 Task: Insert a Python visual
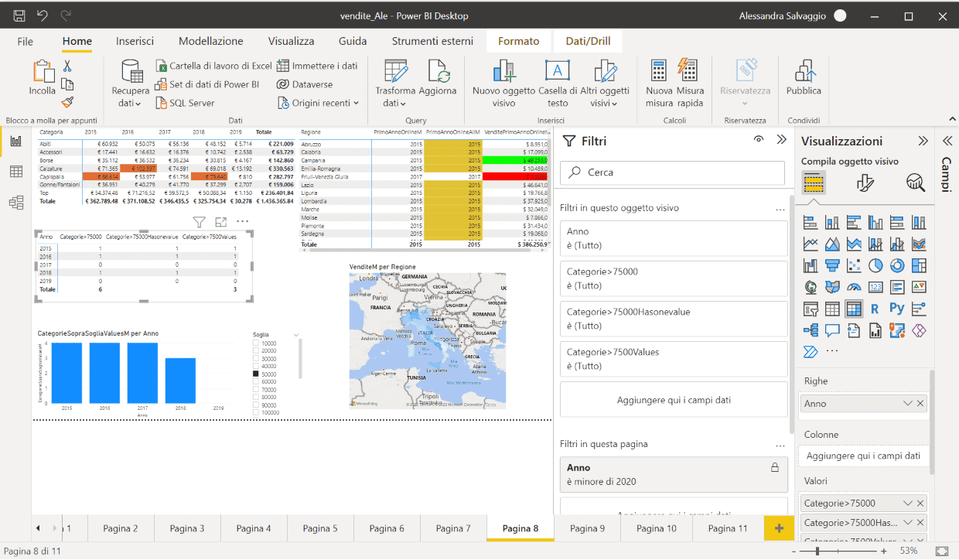pyautogui.click(x=896, y=309)
